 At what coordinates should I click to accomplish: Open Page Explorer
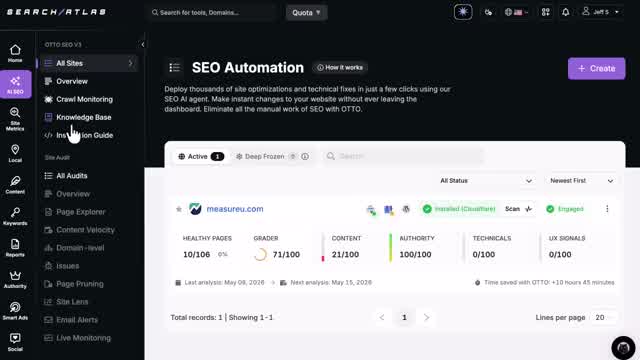[x=80, y=212]
